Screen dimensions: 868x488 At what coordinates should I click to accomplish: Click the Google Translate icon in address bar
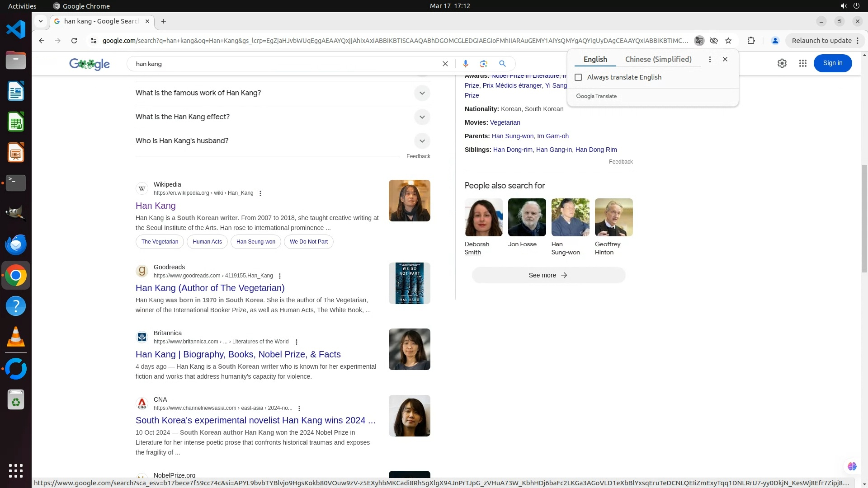coord(699,41)
